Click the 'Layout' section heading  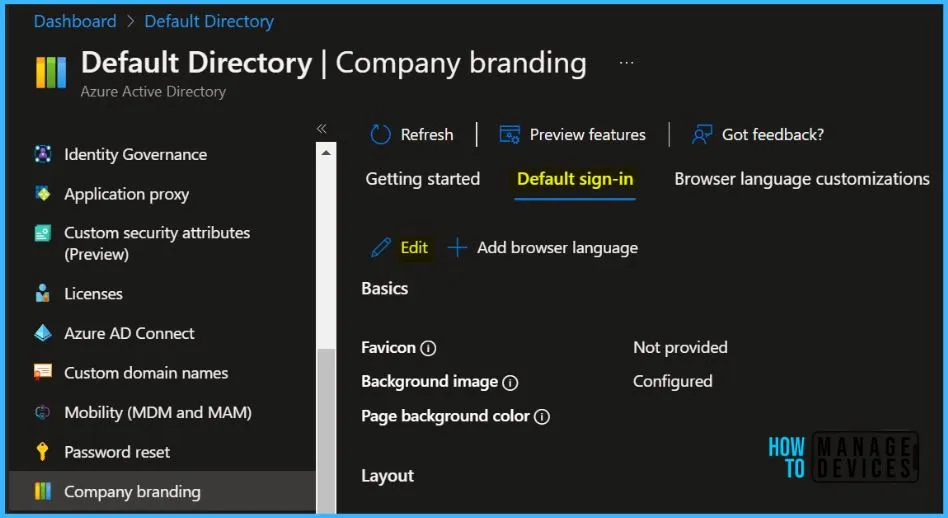(x=388, y=476)
